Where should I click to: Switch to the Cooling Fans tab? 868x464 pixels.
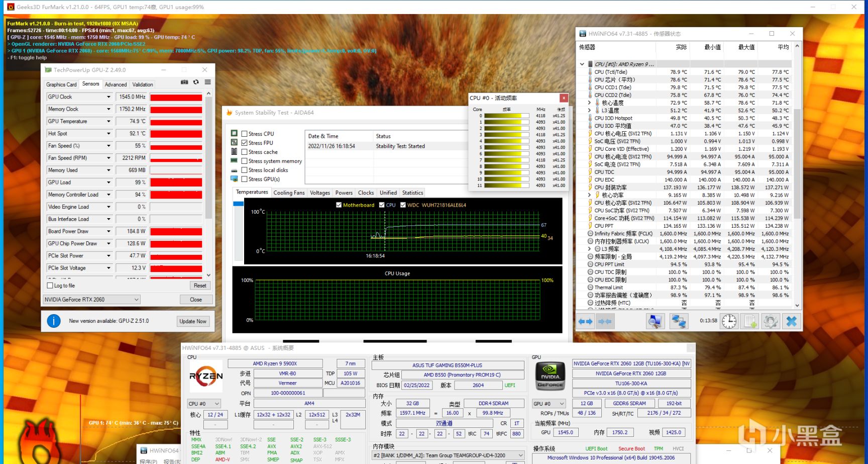pyautogui.click(x=289, y=193)
